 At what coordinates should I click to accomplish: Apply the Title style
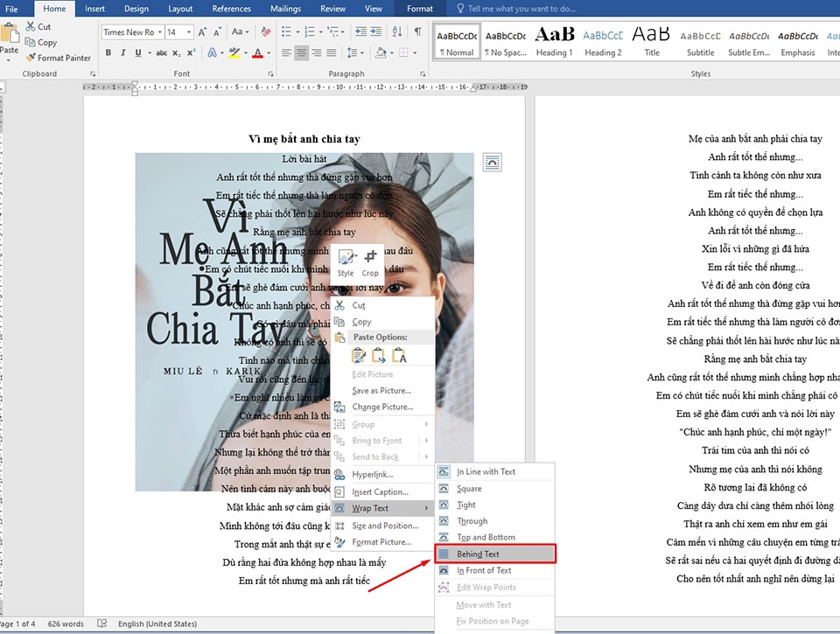tap(651, 42)
